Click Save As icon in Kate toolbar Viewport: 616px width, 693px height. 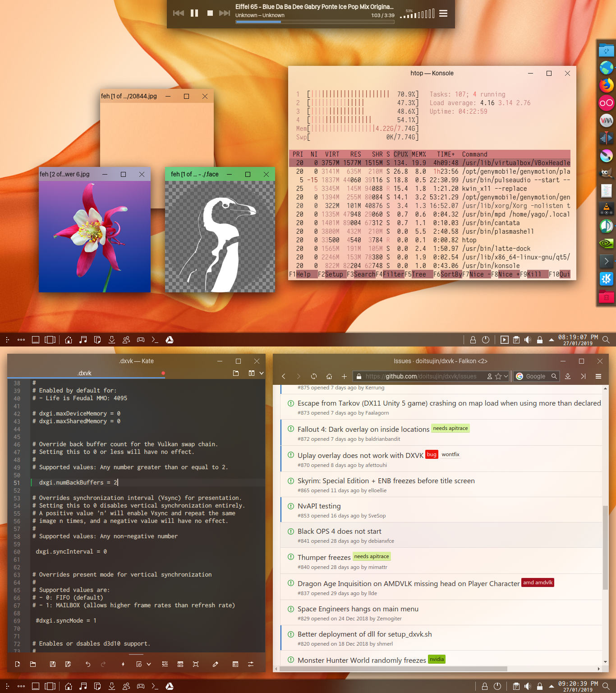point(68,664)
